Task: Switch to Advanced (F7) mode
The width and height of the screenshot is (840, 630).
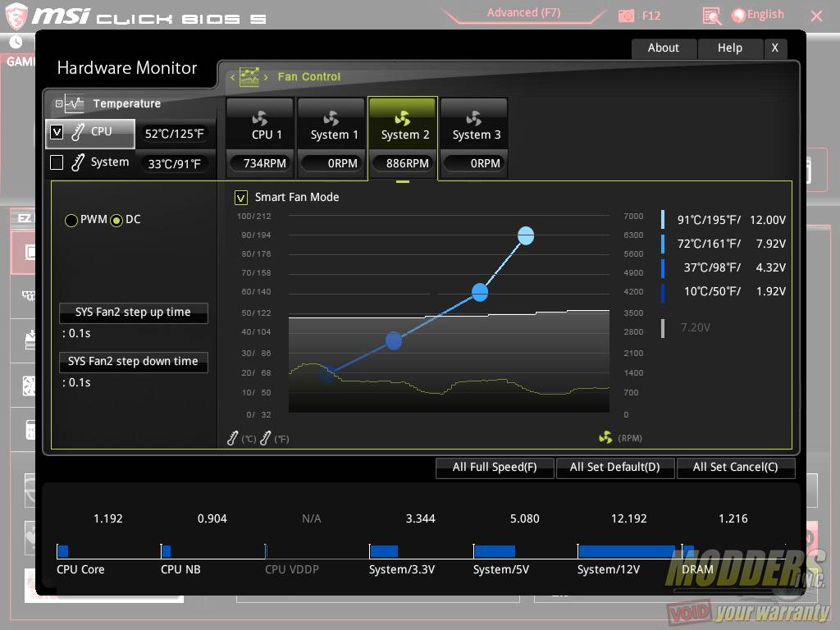Action: click(523, 13)
